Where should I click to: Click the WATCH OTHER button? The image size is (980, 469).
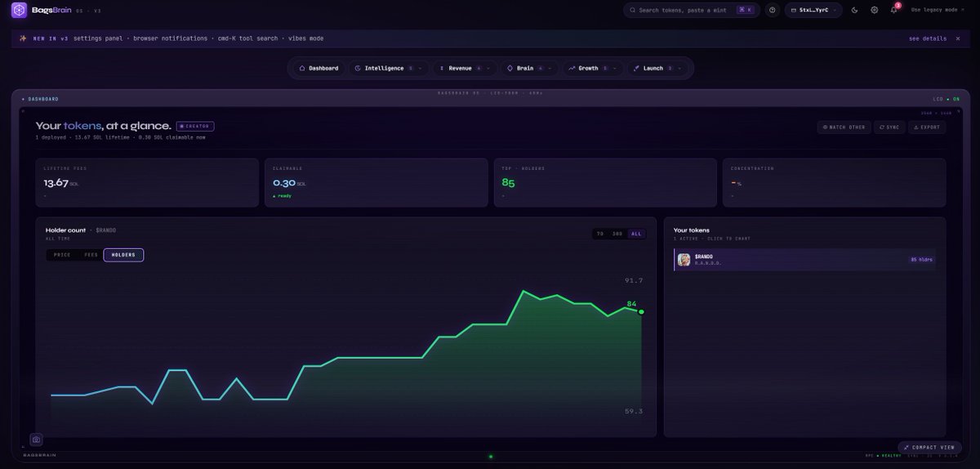point(844,127)
